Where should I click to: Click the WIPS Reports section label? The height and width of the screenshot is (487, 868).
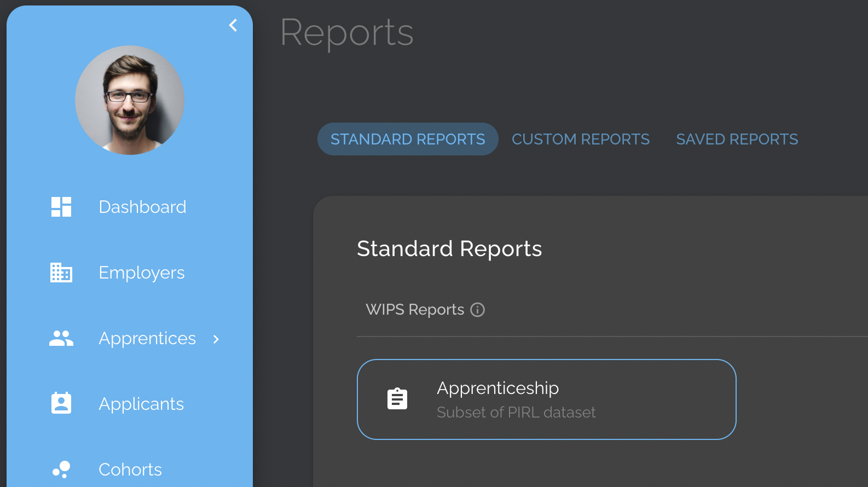pos(414,310)
